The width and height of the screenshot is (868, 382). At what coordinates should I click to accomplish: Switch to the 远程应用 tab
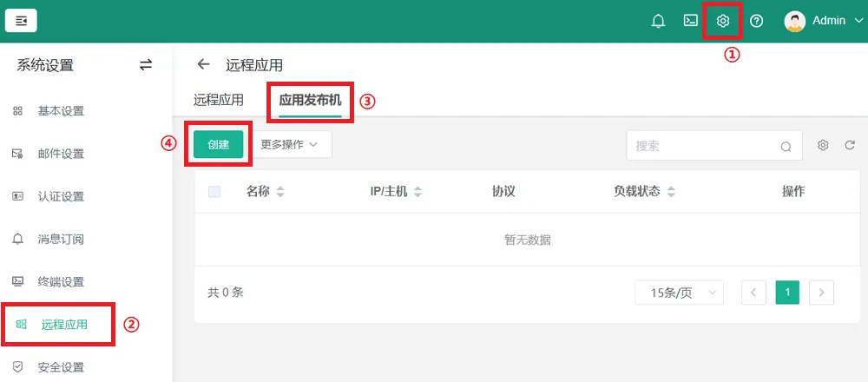pos(219,100)
